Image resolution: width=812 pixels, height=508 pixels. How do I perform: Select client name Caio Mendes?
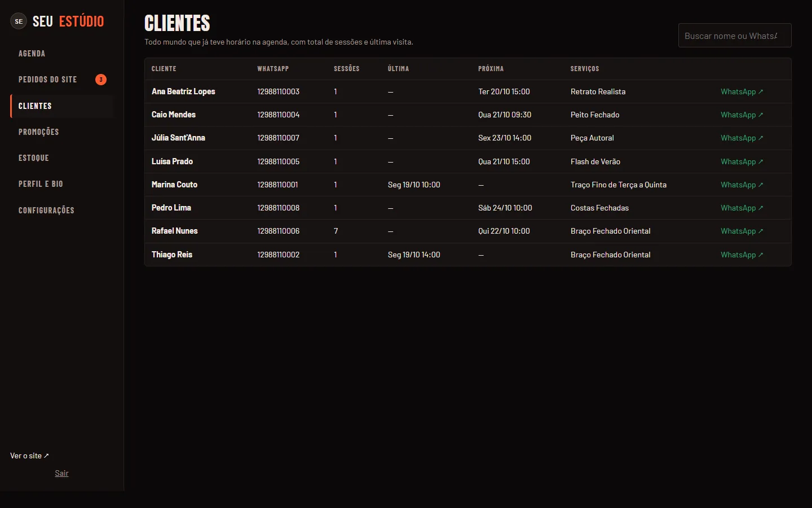coord(174,115)
